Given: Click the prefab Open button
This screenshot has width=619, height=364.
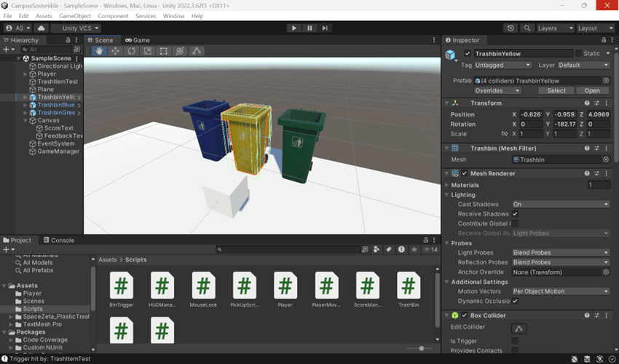Looking at the screenshot, I should (592, 91).
